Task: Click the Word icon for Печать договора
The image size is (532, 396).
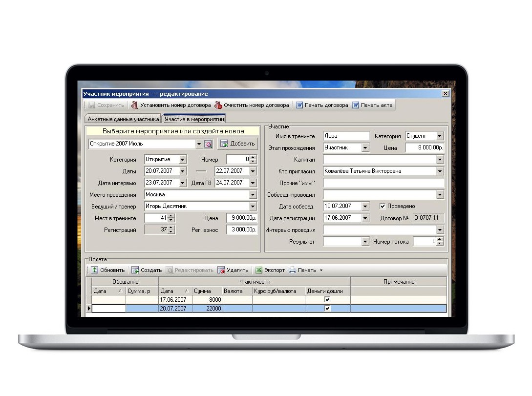Action: click(x=299, y=105)
